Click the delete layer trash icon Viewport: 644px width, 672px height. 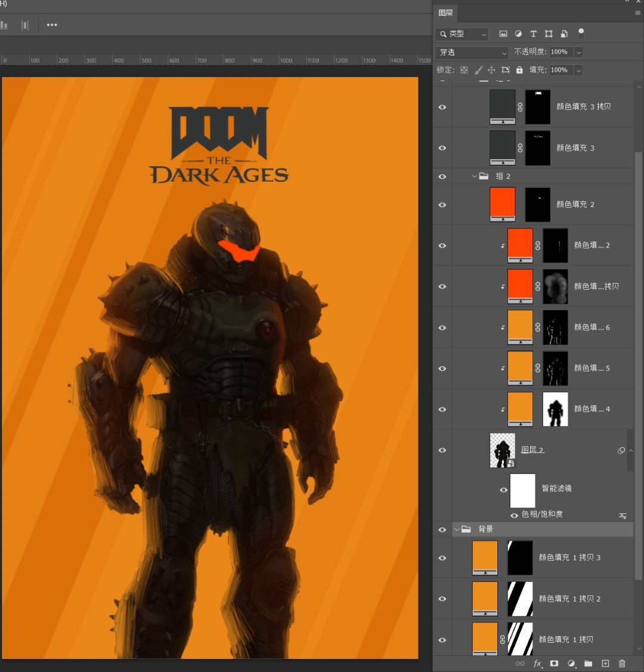(622, 663)
